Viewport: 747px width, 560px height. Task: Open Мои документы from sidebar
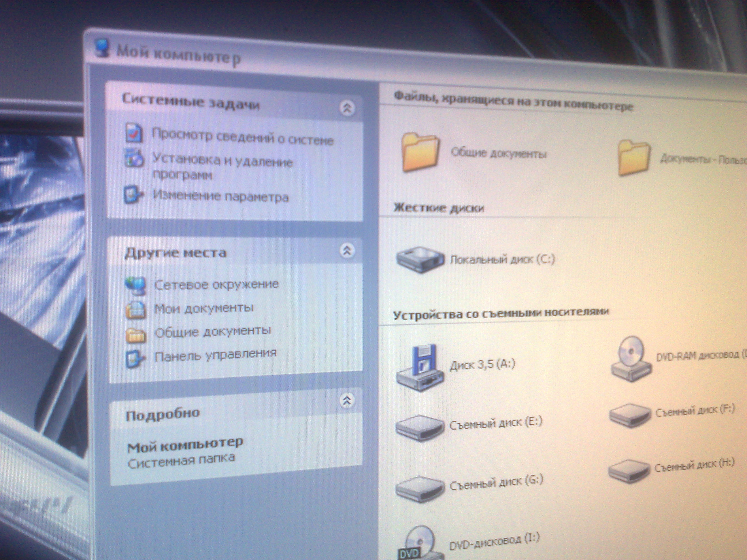(x=204, y=308)
